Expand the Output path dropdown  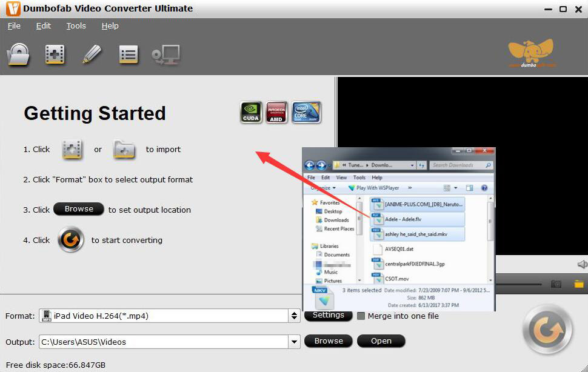[295, 342]
